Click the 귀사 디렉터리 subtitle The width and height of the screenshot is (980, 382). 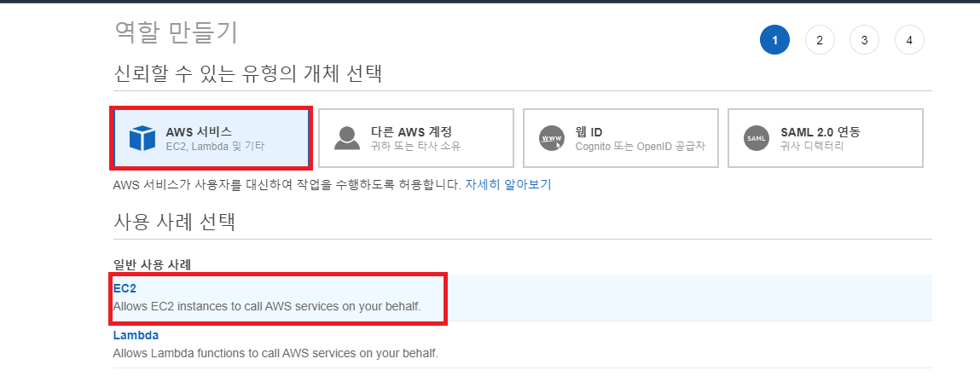812,147
